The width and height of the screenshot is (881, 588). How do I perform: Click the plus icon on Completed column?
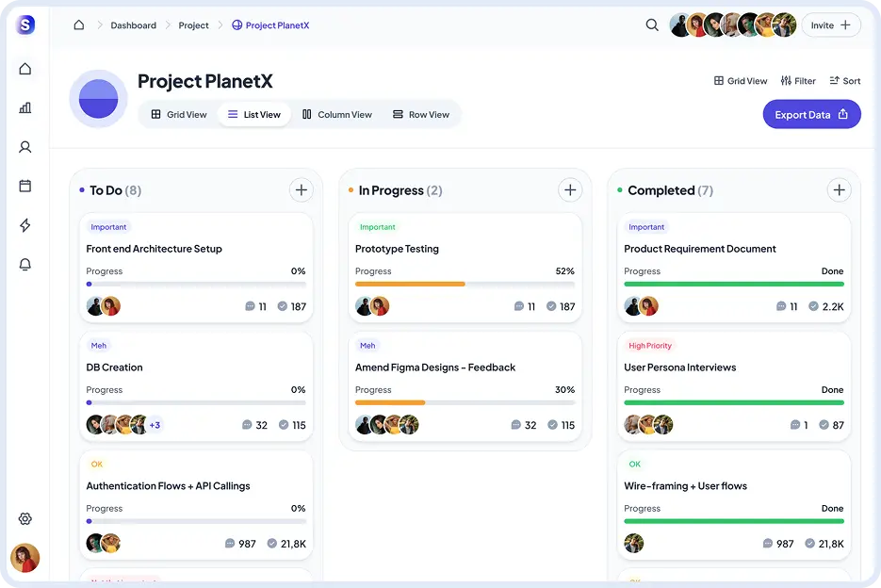point(839,189)
